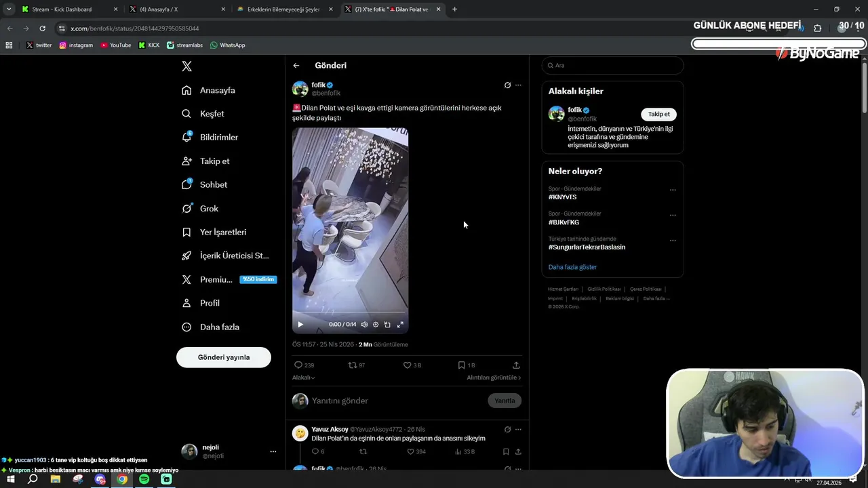Open options for #BJKvFKG trend

tap(673, 215)
